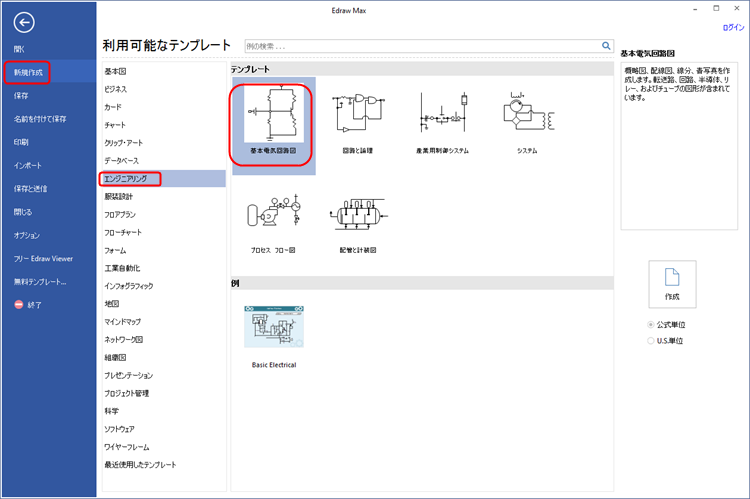Image resolution: width=750 pixels, height=499 pixels.
Task: Click the red 終了 exit icon
Action: point(19,304)
